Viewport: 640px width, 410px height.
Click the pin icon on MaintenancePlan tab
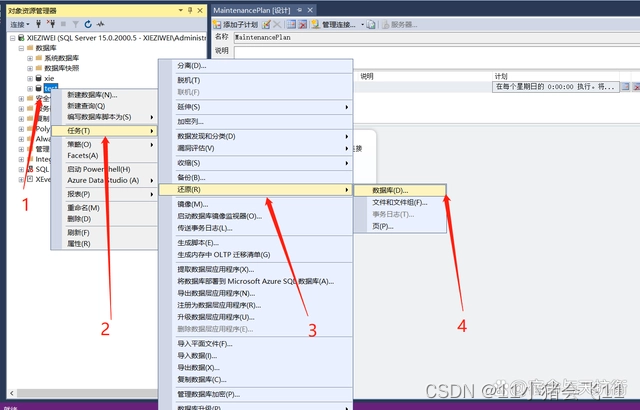click(300, 10)
